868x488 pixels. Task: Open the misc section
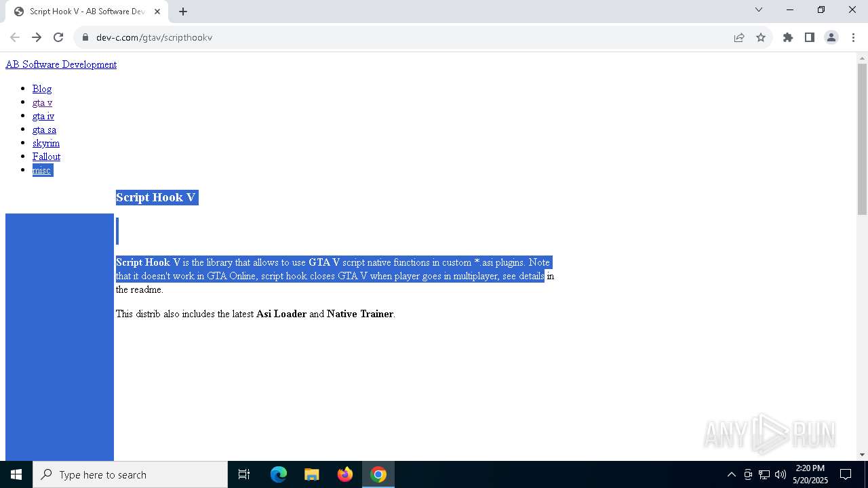pos(41,170)
